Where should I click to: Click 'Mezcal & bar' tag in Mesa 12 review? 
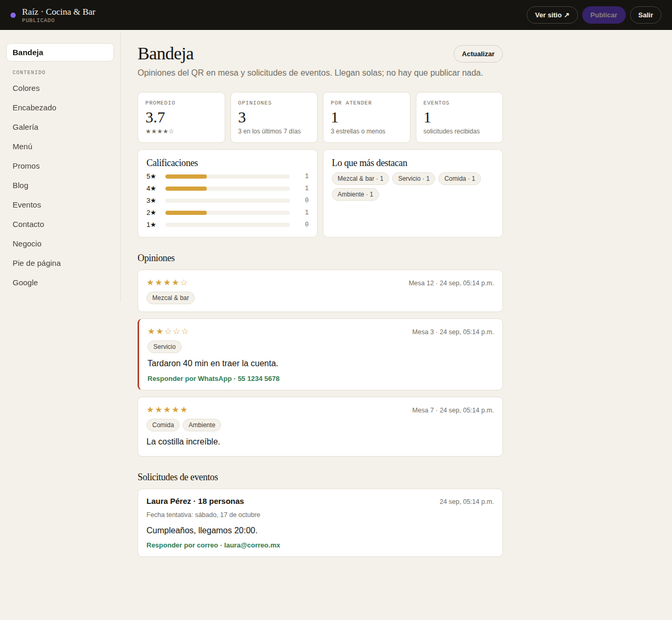click(x=171, y=298)
